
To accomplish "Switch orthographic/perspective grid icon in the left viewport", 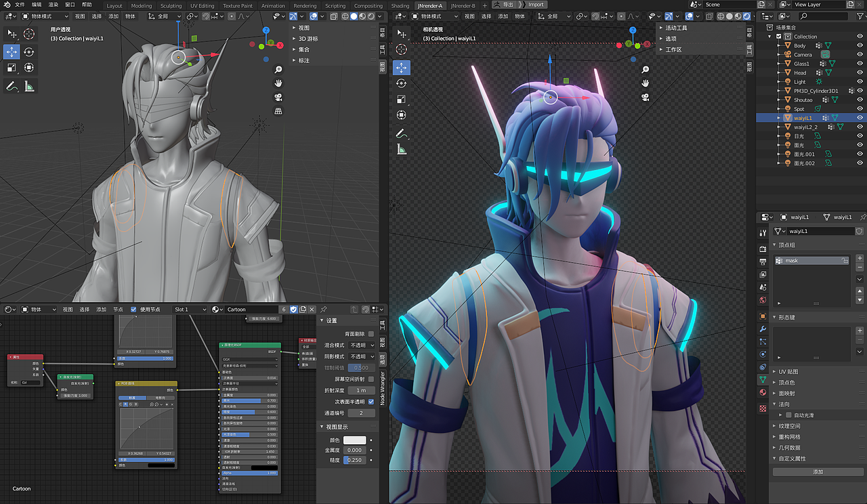I will 278,111.
